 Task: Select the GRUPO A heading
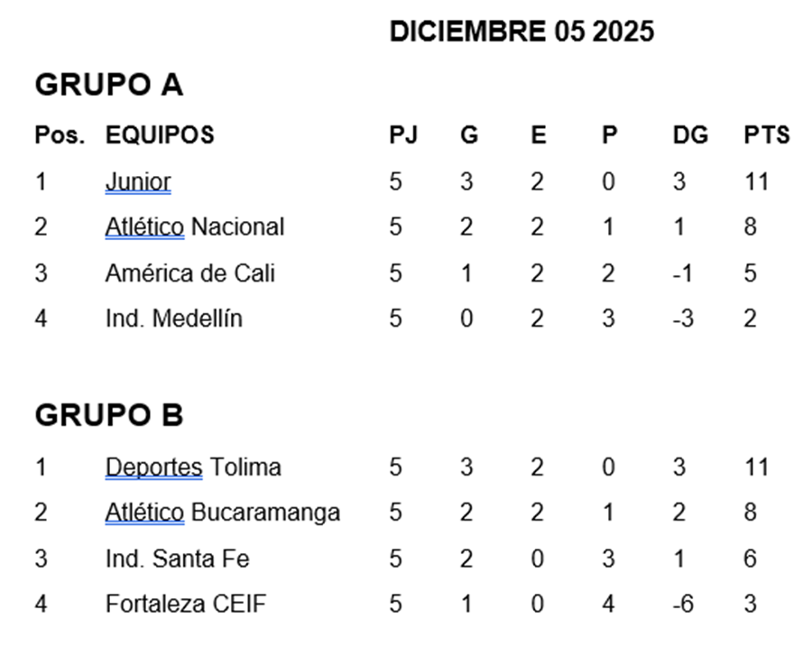pyautogui.click(x=108, y=85)
